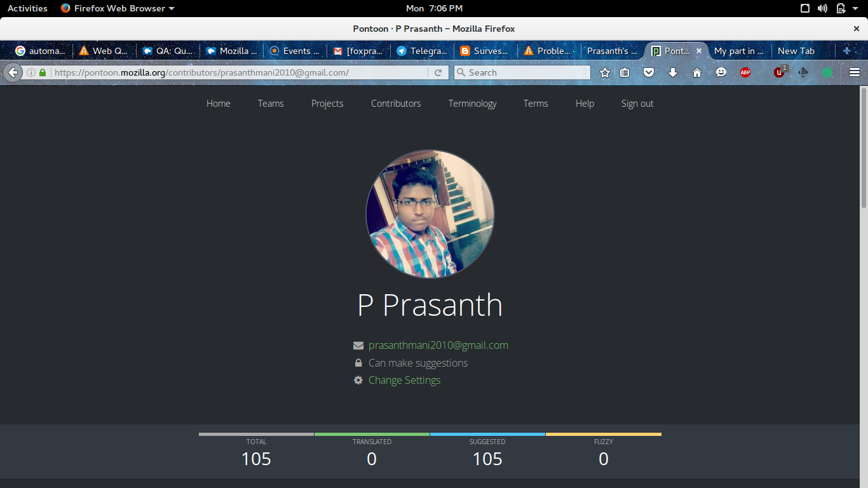Click the Suggested 105 stat
Viewport: 868px width, 488px height.
point(487,452)
